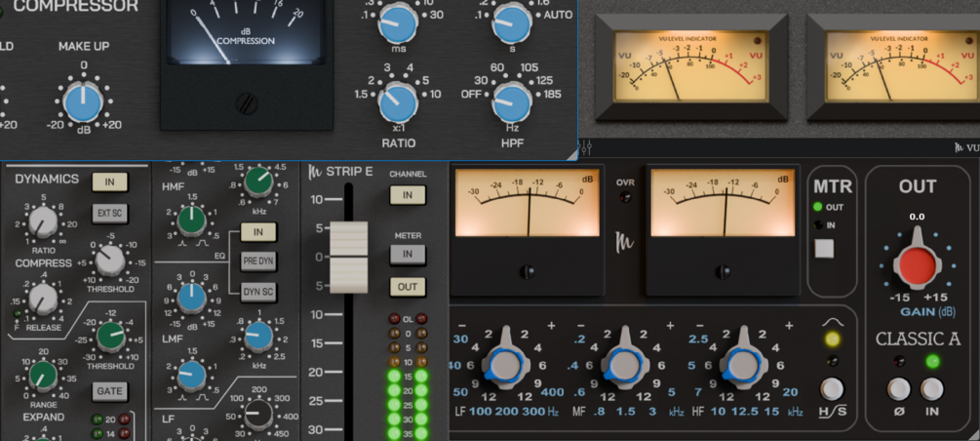Click the CLASSIC A title text
The image size is (980, 441).
click(918, 339)
